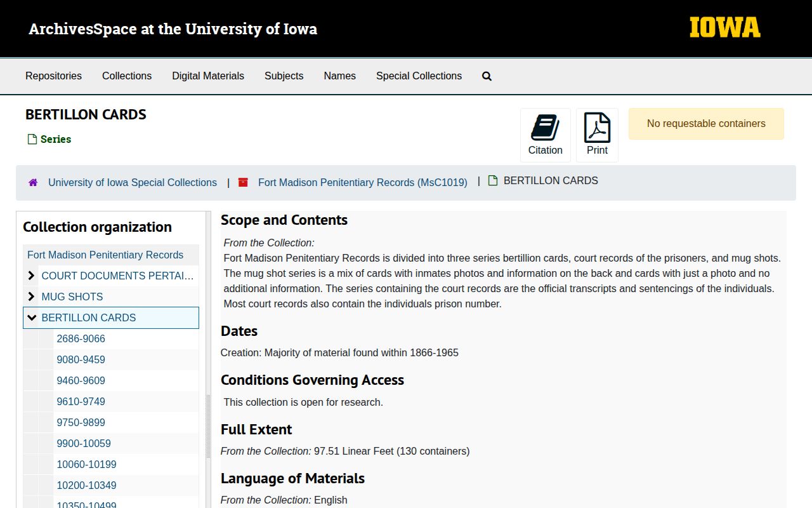Click the sidebar resize handle
The height and width of the screenshot is (508, 812).
click(x=208, y=425)
